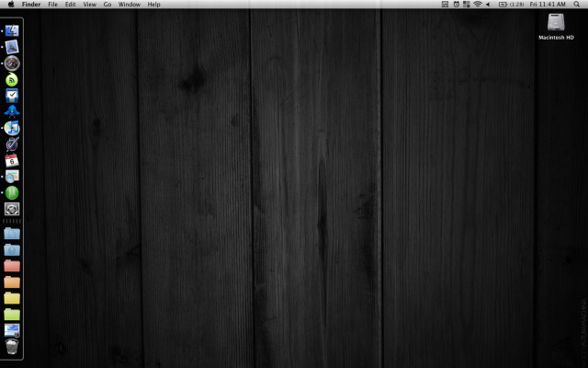Open the Apple menu
This screenshot has height=368, width=588.
point(10,5)
